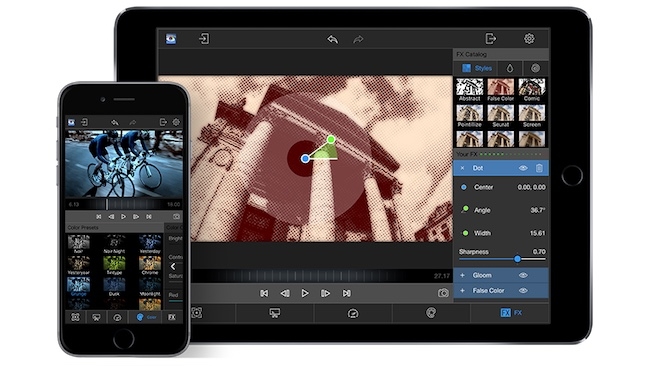Switch to the Styles tab in FX Catalog

tap(477, 68)
